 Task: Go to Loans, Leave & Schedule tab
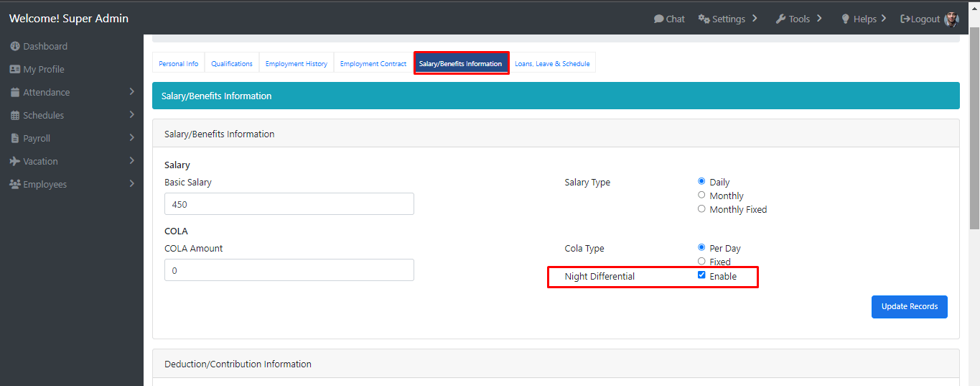pos(552,63)
